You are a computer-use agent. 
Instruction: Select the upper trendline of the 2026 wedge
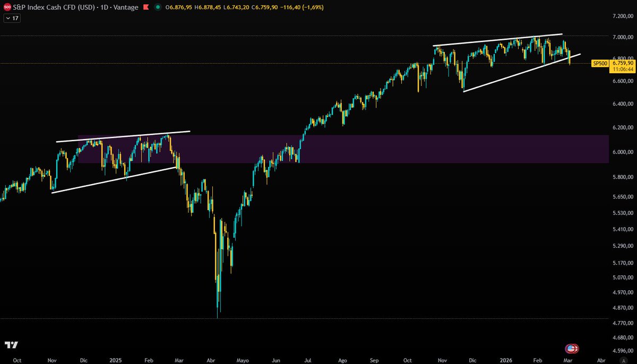point(497,40)
